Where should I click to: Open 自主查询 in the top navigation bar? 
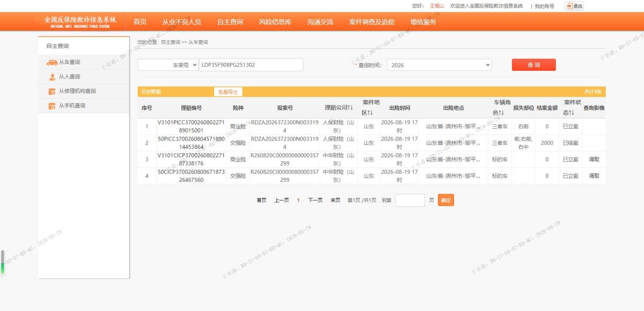(x=230, y=22)
